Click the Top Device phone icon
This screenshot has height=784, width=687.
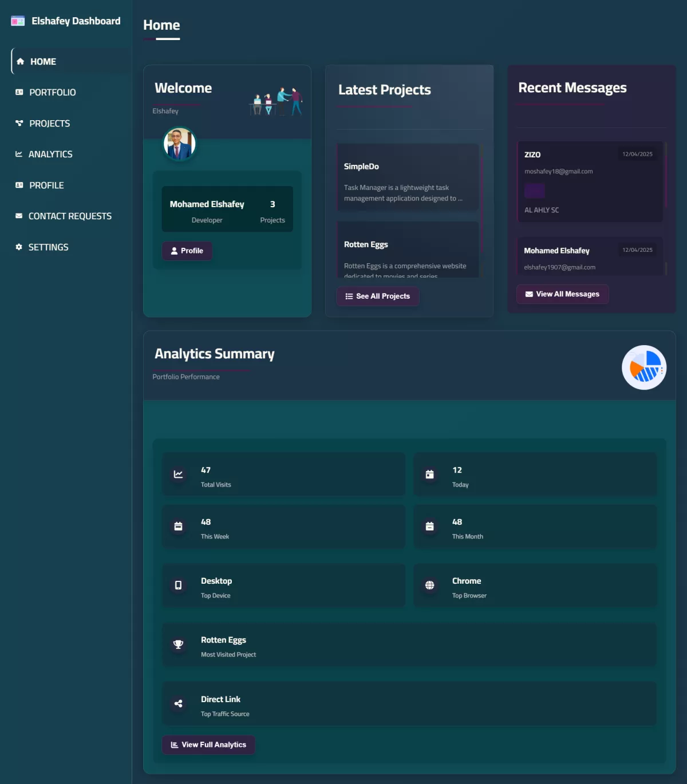[x=179, y=585]
